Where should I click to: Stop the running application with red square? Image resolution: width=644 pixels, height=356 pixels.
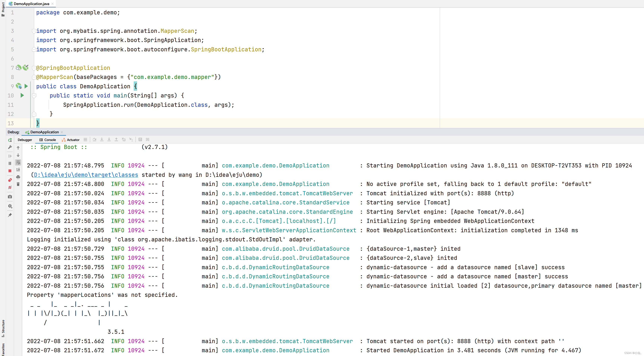10,171
